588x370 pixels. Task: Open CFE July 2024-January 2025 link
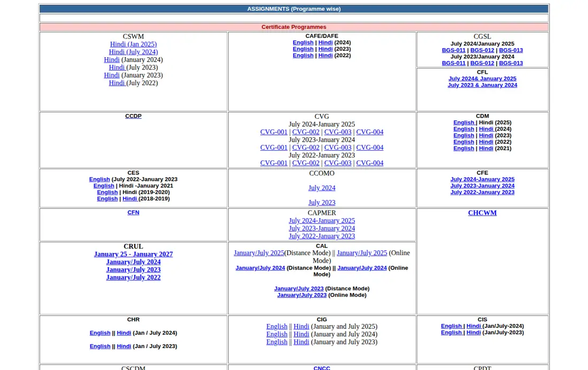pyautogui.click(x=482, y=179)
